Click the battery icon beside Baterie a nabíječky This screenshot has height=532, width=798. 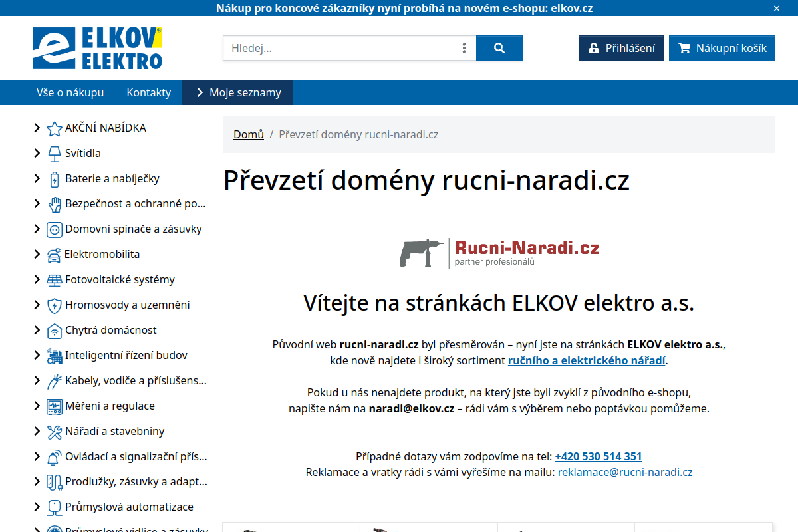coord(55,179)
